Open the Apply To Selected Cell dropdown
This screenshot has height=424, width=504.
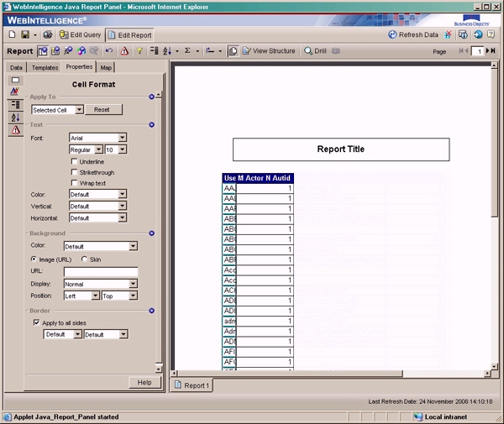[79, 109]
